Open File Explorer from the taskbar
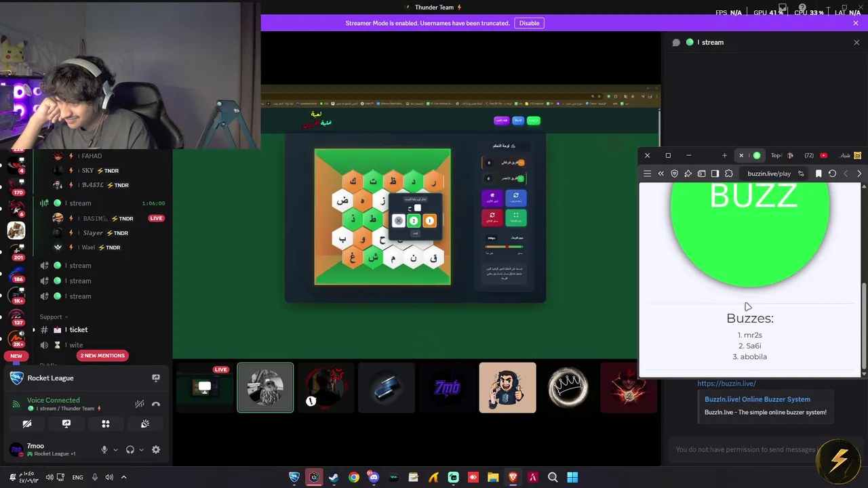 tap(493, 477)
